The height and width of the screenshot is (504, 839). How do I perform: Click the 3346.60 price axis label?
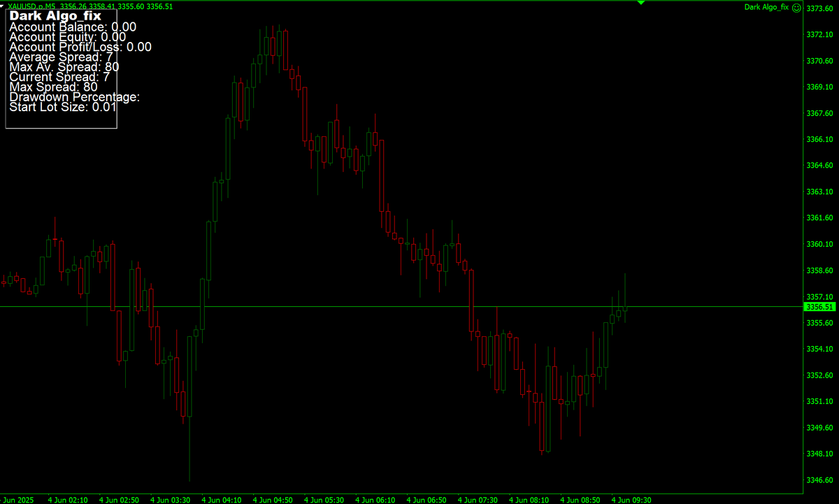[x=819, y=480]
